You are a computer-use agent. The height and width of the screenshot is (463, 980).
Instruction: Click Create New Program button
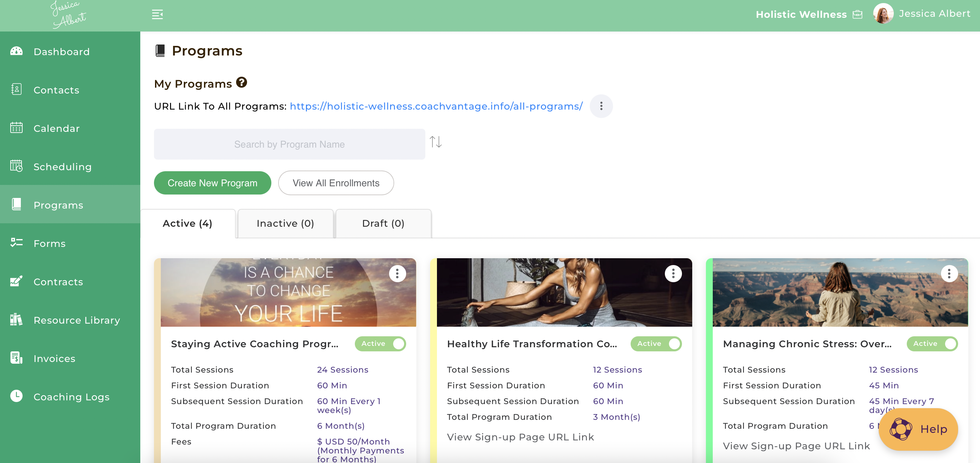212,183
